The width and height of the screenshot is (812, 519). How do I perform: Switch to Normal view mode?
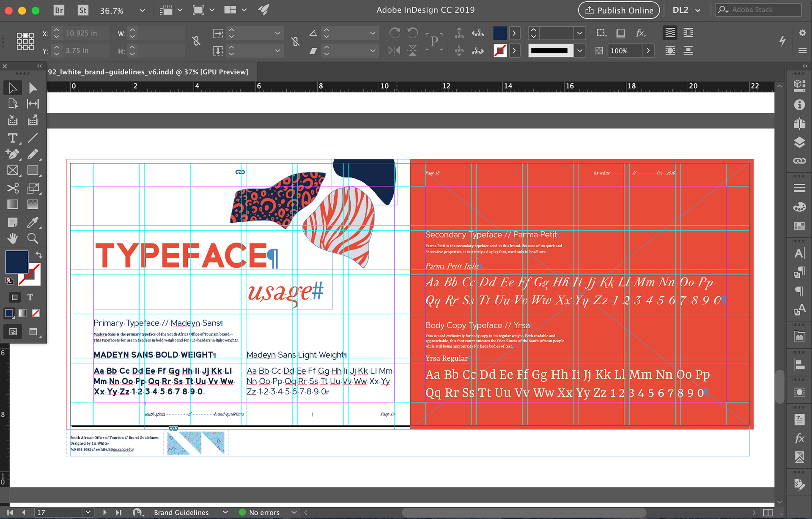coord(13,332)
